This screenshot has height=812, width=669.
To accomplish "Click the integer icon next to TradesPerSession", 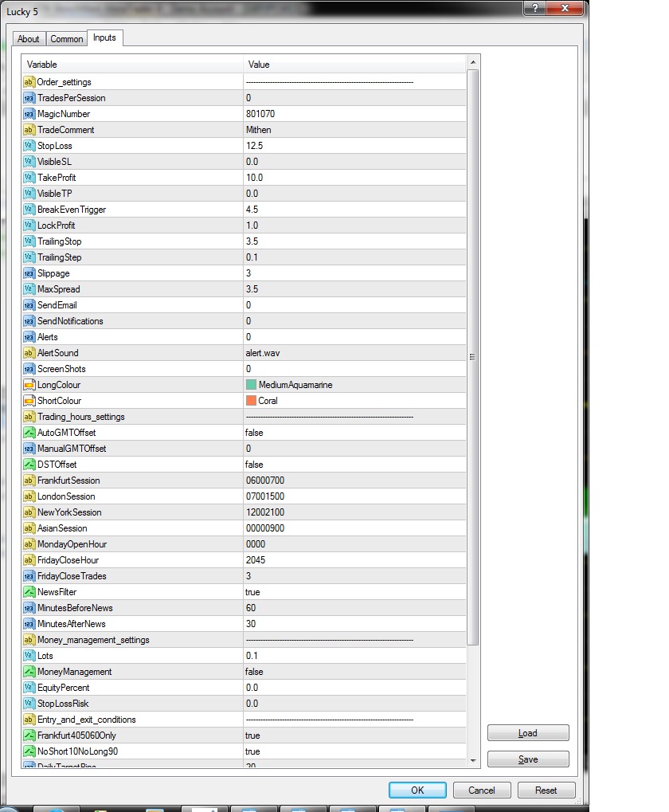I will (x=29, y=98).
